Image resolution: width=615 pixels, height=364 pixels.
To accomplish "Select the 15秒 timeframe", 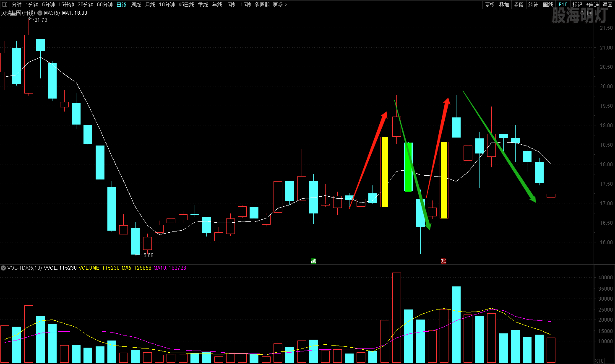I will [x=246, y=5].
